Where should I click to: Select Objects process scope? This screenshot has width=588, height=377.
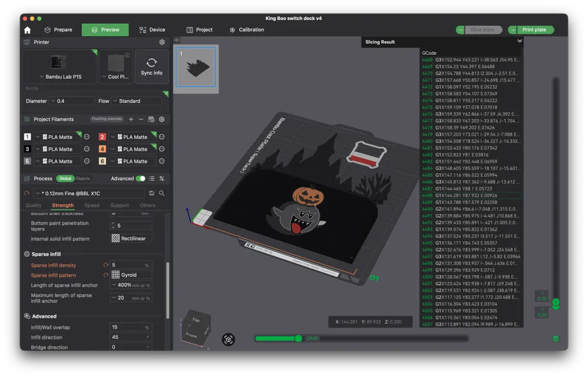pos(82,179)
